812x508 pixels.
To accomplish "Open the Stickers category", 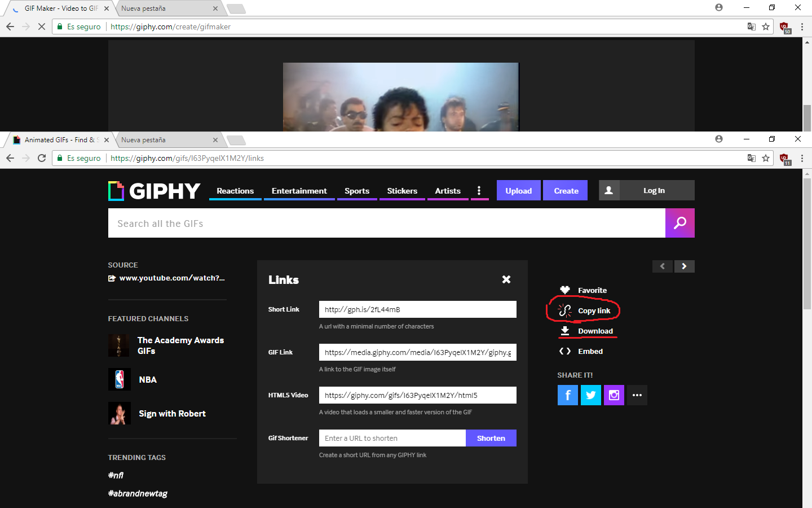I will pyautogui.click(x=402, y=191).
